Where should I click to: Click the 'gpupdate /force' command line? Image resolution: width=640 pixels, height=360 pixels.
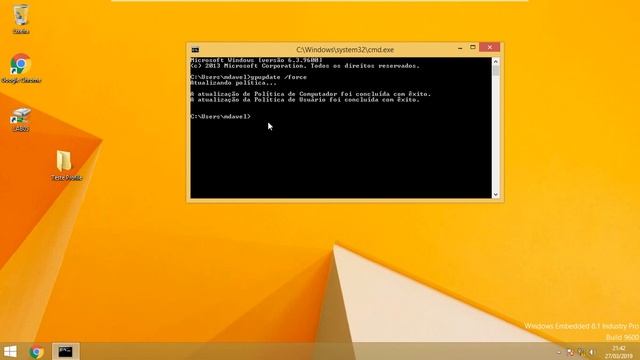pos(248,77)
